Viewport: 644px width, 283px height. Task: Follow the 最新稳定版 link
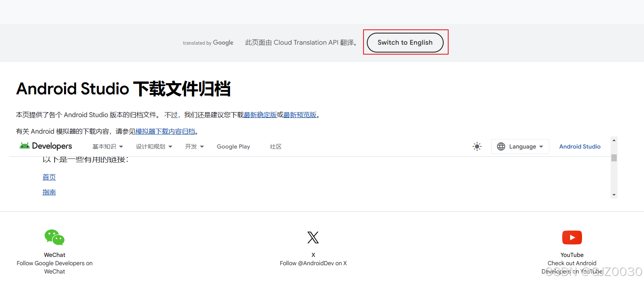[x=260, y=115]
